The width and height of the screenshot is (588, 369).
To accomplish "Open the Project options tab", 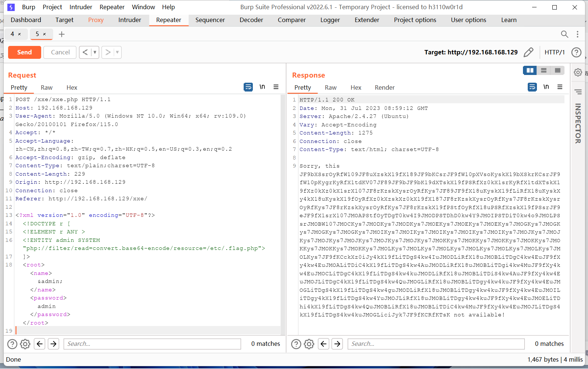I will (x=415, y=20).
